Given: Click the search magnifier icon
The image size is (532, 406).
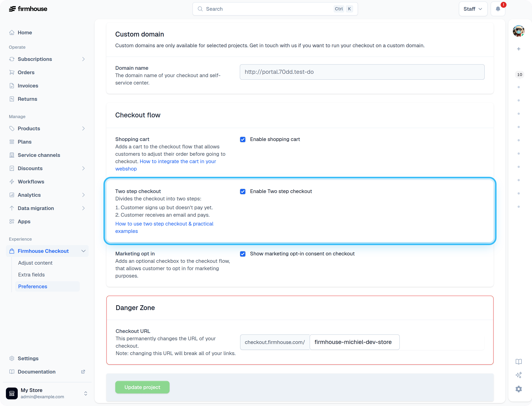Looking at the screenshot, I should pos(200,9).
